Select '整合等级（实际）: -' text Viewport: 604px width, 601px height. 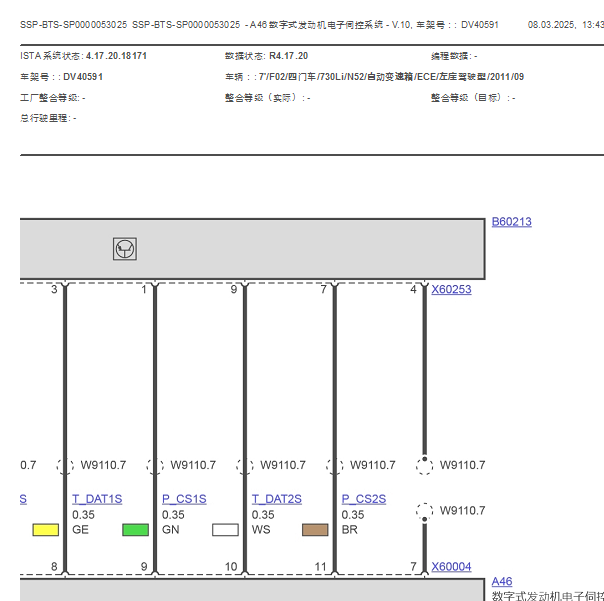point(268,98)
